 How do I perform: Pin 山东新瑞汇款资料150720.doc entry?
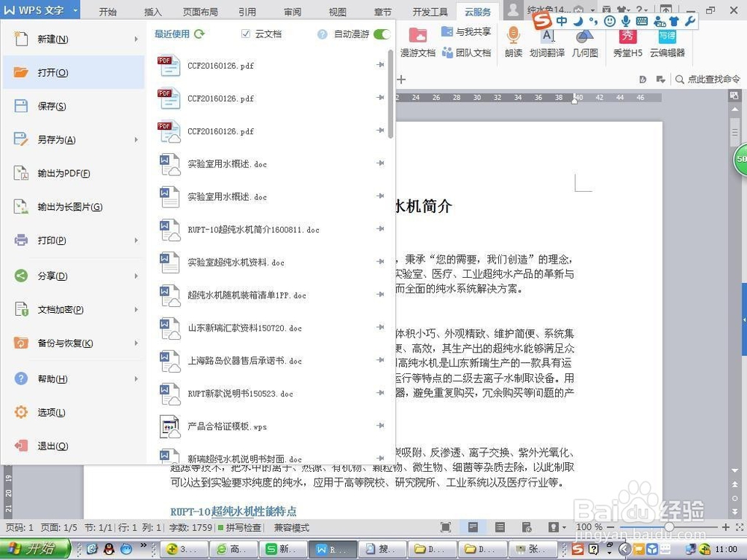coord(380,327)
